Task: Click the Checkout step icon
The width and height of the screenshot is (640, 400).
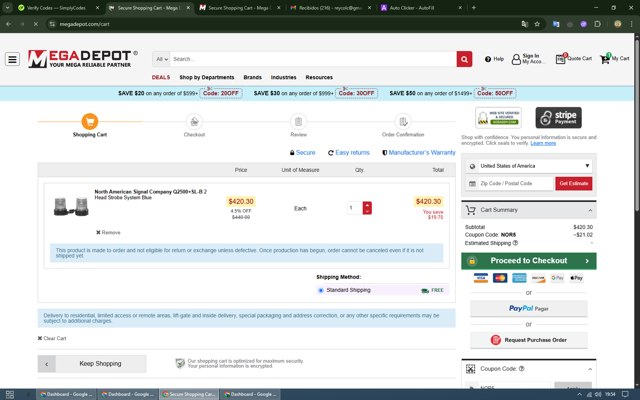Action: pos(194,121)
